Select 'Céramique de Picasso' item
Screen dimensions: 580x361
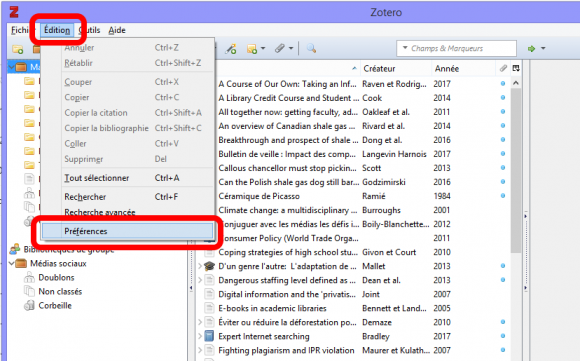(259, 196)
